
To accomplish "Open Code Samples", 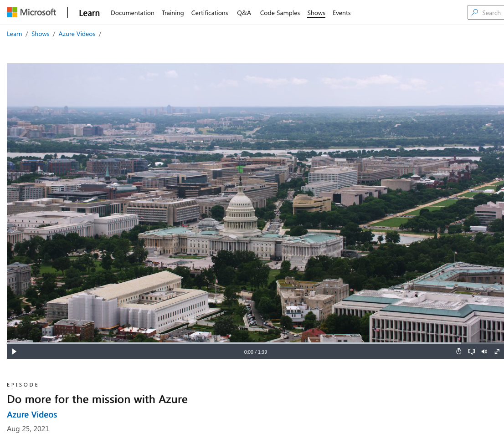I will [280, 13].
